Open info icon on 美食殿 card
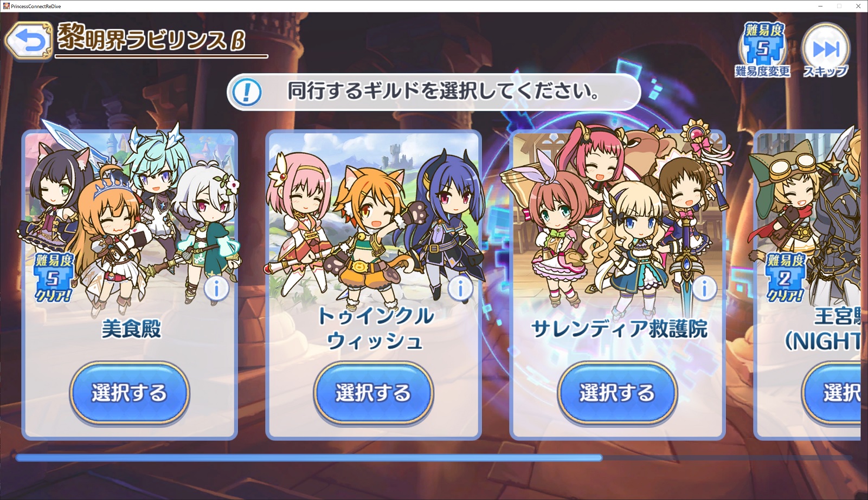 pos(216,289)
